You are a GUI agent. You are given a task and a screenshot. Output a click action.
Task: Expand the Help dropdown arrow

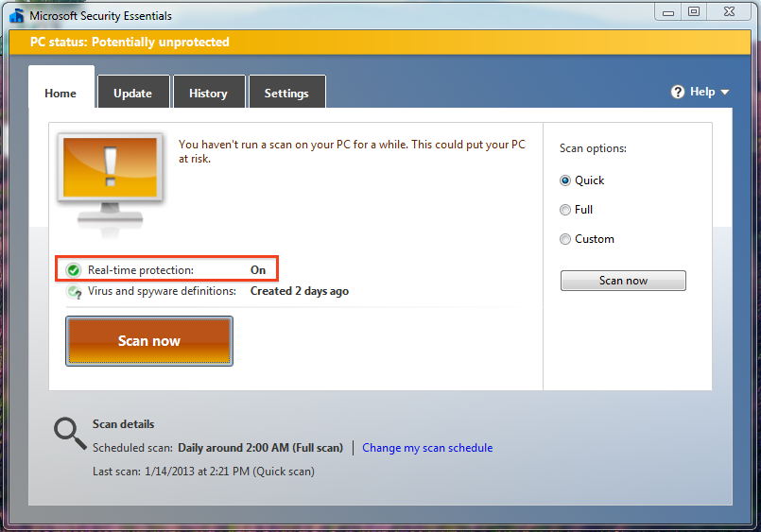[x=724, y=93]
